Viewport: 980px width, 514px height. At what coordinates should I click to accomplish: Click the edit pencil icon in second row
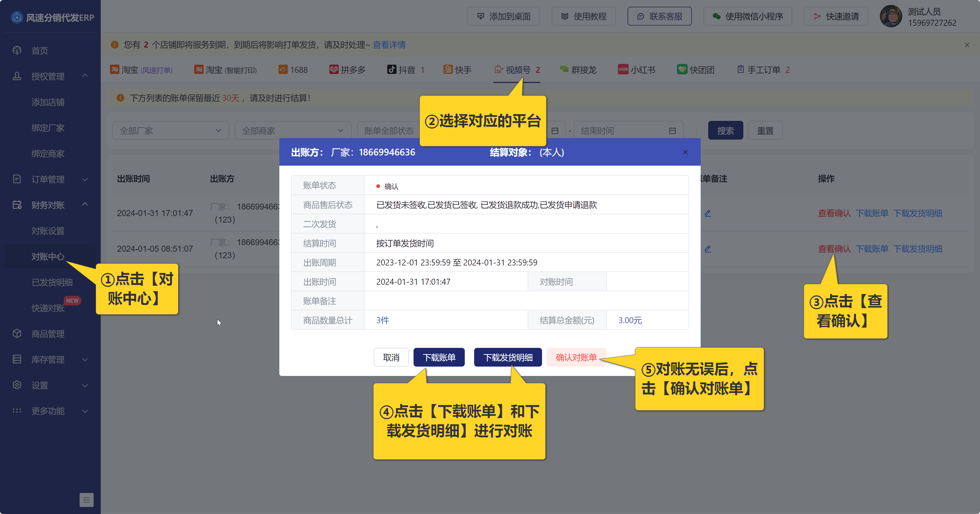(x=708, y=249)
